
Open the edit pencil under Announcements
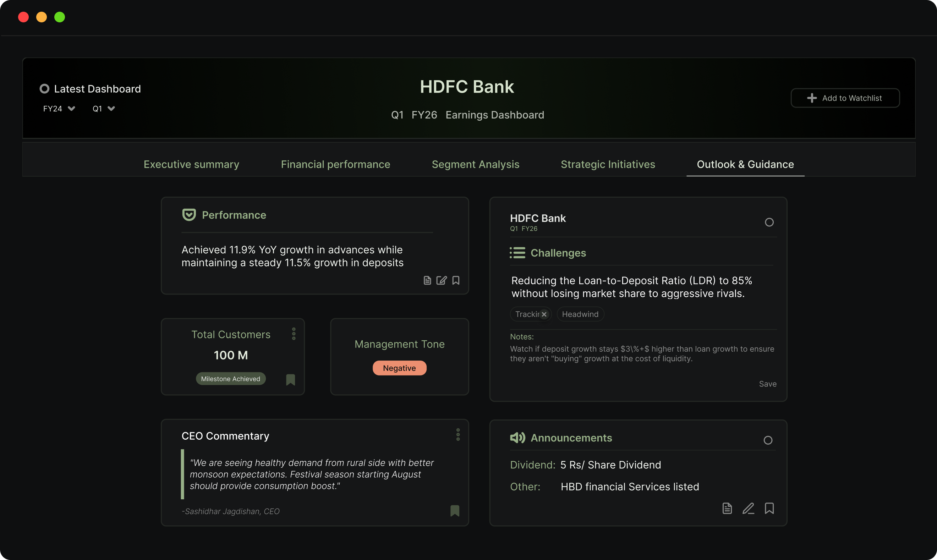coord(748,509)
